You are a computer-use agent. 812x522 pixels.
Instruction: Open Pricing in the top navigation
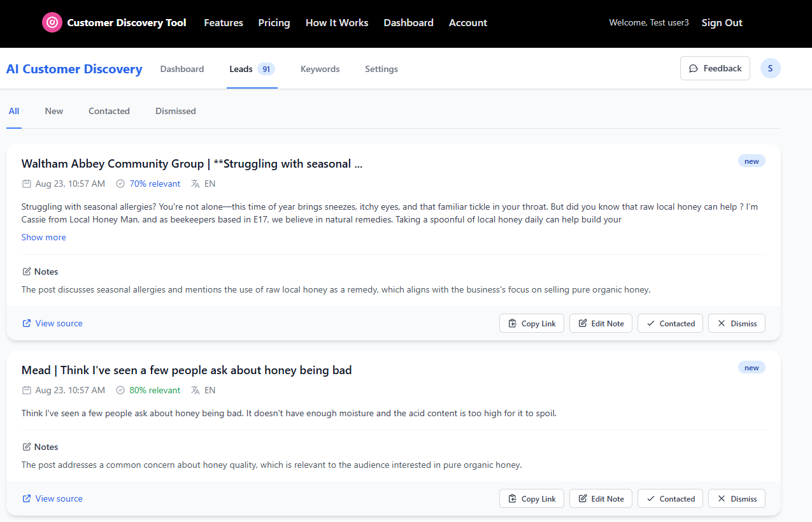pyautogui.click(x=274, y=23)
